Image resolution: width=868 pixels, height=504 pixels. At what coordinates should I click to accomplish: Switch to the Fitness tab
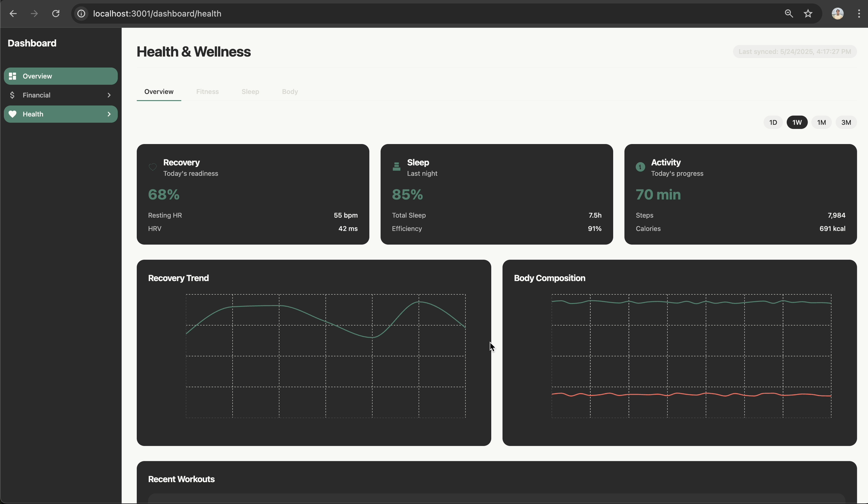click(207, 92)
